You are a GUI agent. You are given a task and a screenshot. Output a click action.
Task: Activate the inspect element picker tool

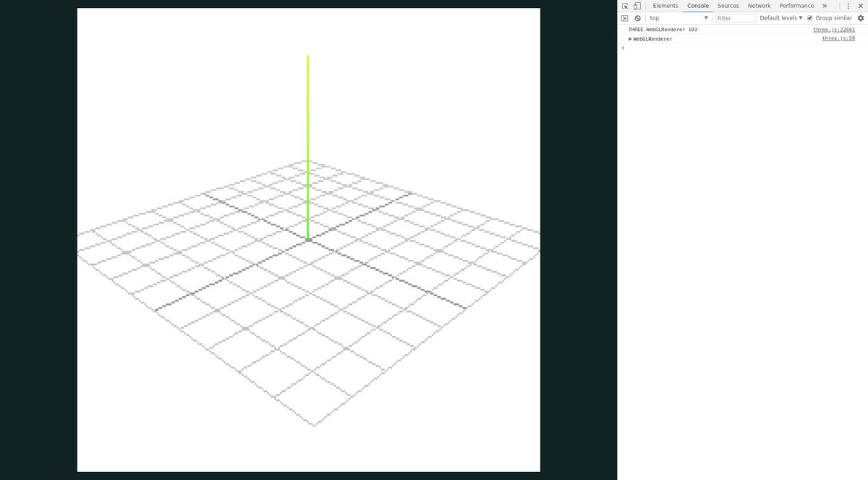[x=625, y=6]
